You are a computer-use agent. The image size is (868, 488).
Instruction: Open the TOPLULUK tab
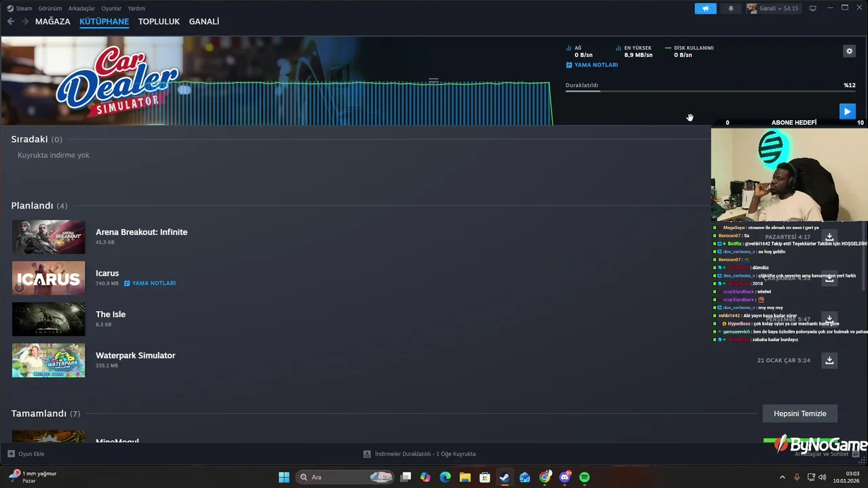159,22
